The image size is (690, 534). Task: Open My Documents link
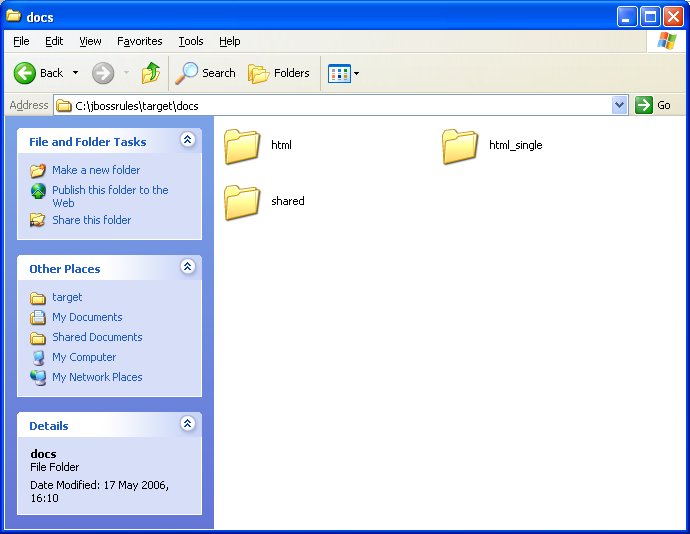click(x=87, y=317)
